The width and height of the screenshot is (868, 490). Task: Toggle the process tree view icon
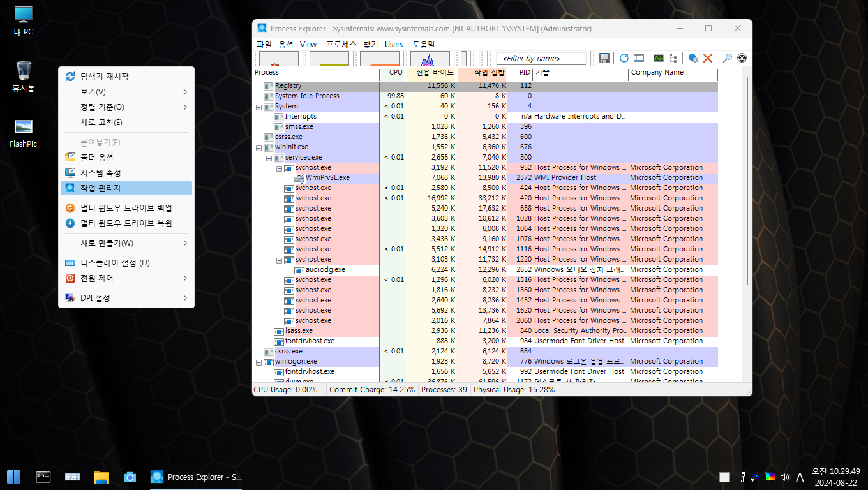point(673,58)
